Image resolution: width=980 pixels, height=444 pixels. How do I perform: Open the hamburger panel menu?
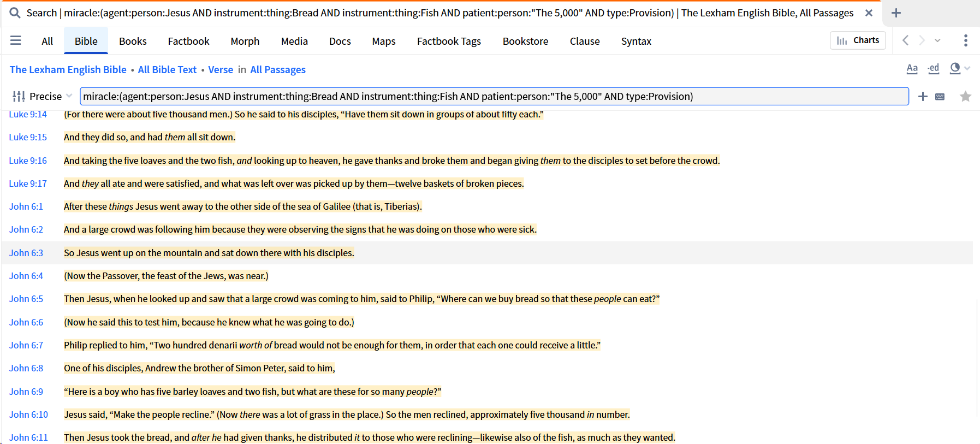point(16,40)
